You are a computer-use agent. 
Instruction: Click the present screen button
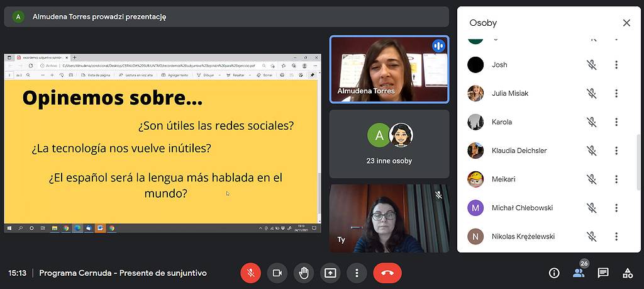[330, 273]
